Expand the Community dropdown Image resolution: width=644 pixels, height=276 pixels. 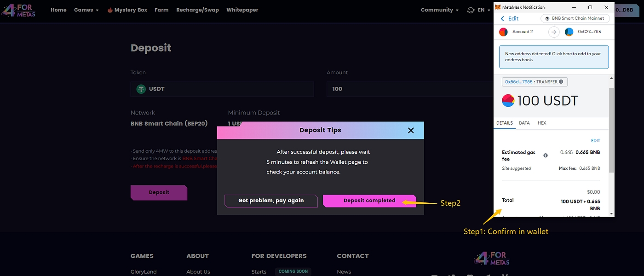coord(439,10)
